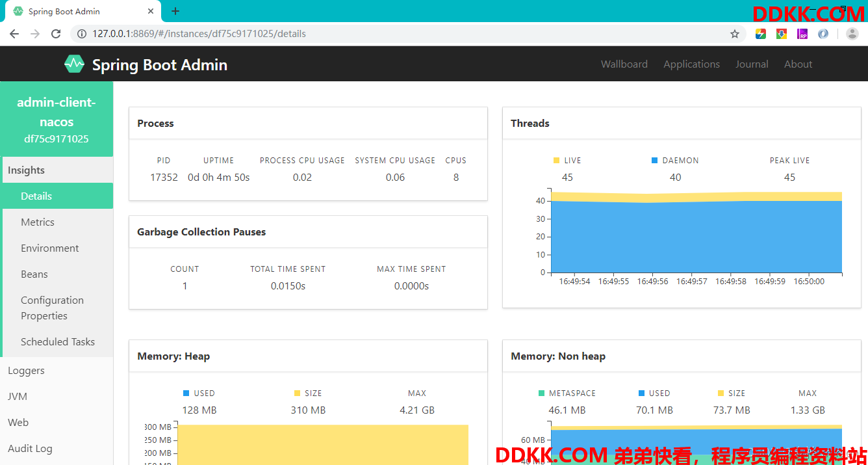868x465 pixels.
Task: Open Beans in the sidebar
Action: pyautogui.click(x=58, y=274)
